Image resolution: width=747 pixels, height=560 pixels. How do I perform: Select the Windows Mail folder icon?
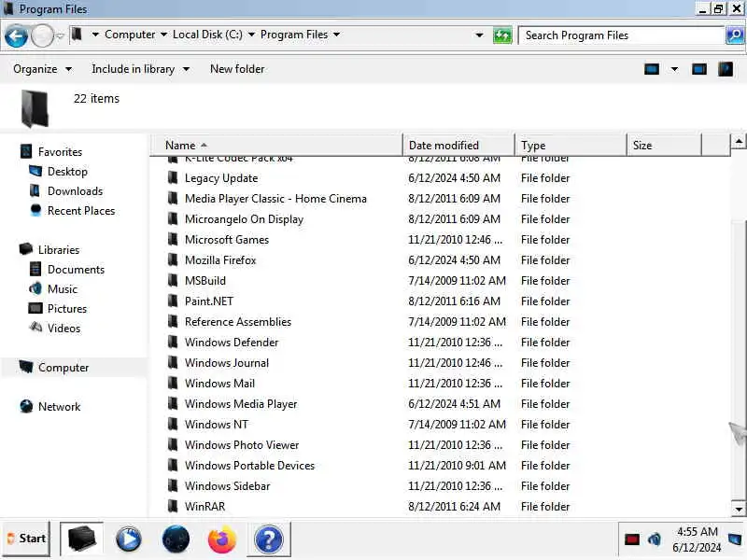click(173, 383)
